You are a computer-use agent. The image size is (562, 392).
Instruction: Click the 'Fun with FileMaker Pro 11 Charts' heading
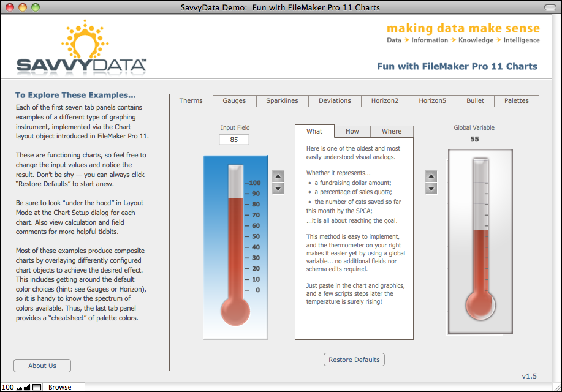pos(457,66)
